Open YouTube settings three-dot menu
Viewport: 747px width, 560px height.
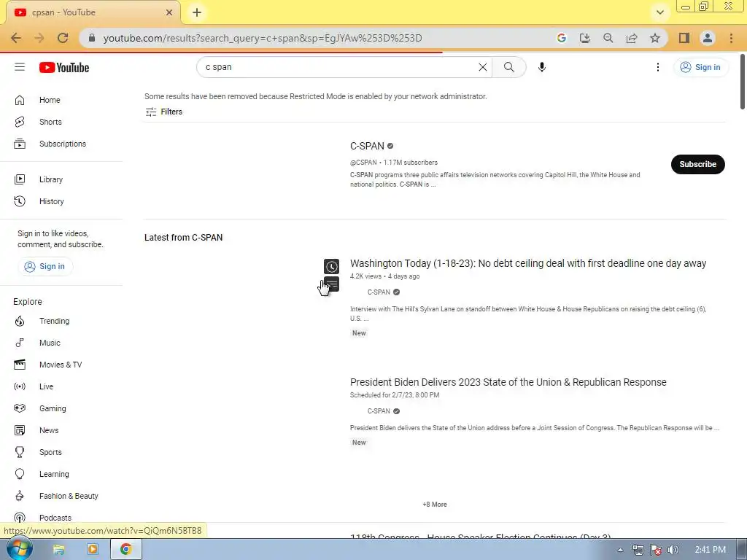tap(658, 67)
